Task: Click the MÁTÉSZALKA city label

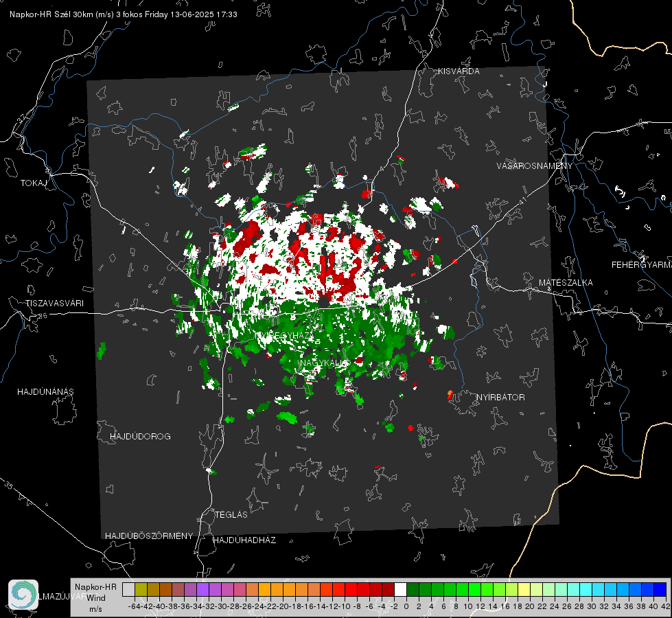Action: (566, 283)
